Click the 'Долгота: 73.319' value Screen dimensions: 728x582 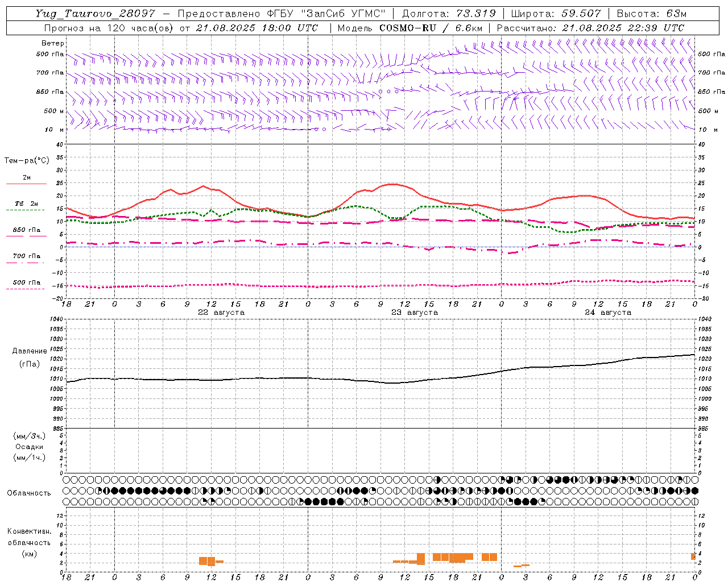click(x=449, y=14)
